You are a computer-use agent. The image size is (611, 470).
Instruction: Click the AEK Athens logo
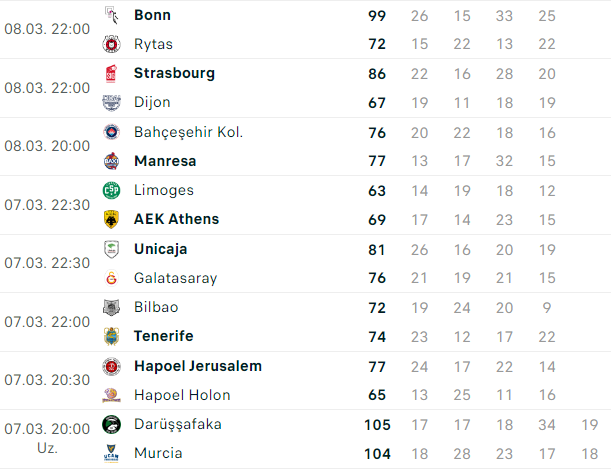click(x=111, y=219)
